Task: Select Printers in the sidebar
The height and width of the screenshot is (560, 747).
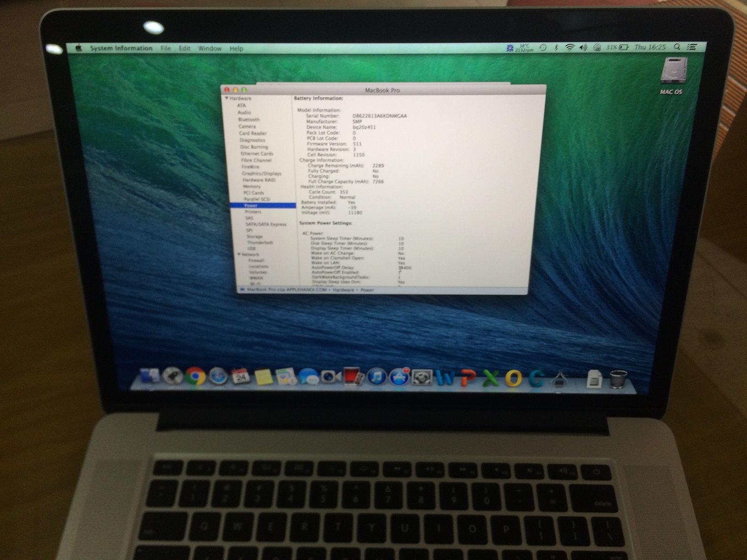Action: coord(253,212)
